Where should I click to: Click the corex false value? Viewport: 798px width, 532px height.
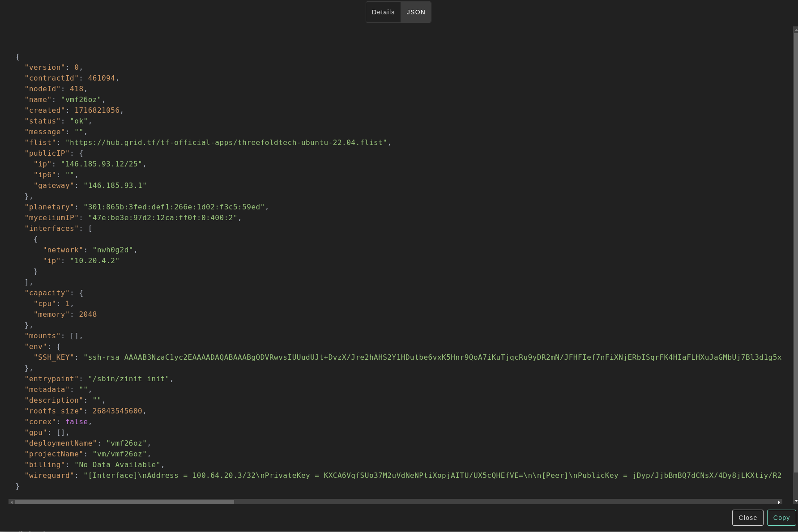click(x=77, y=422)
